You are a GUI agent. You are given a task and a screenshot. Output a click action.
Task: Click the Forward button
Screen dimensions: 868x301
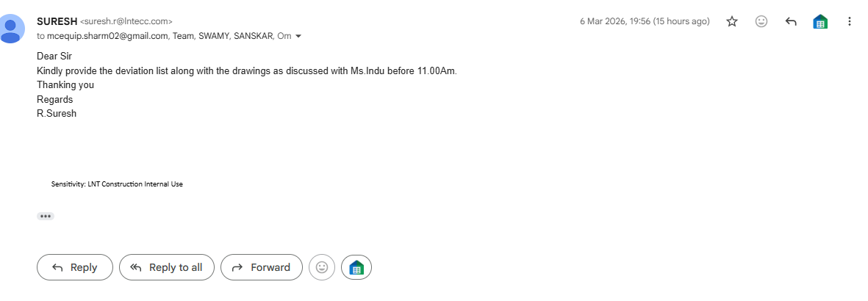tap(262, 267)
